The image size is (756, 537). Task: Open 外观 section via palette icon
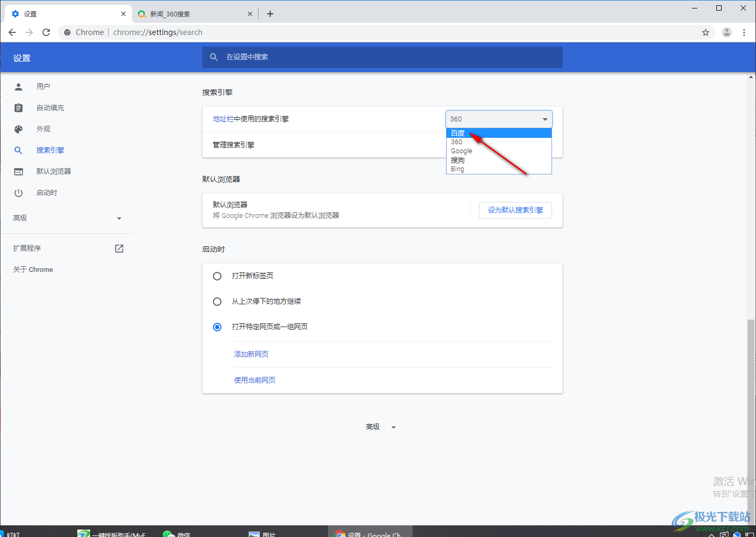tap(19, 129)
